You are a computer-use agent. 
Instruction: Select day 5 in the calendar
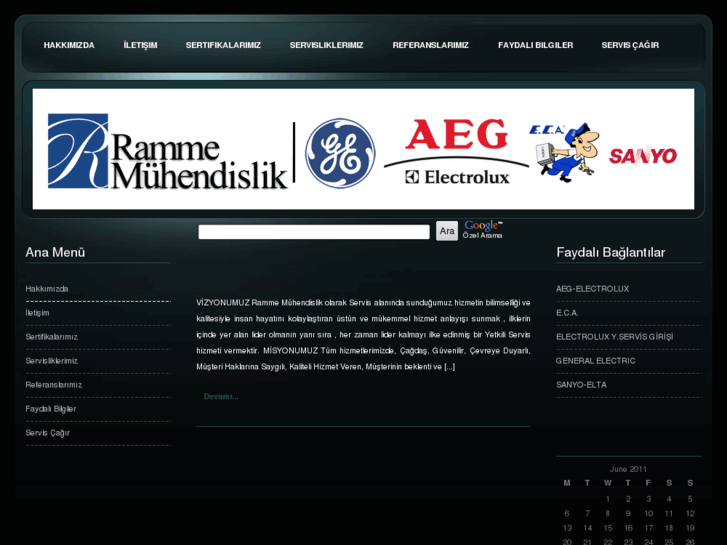pos(690,499)
